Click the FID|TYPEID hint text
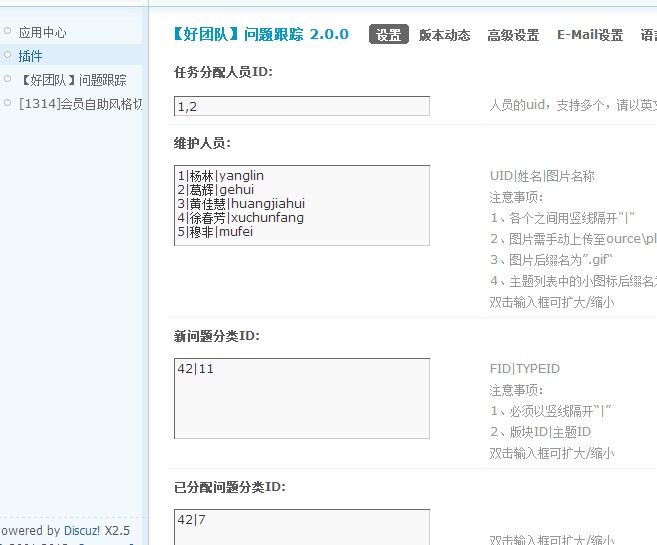 525,369
